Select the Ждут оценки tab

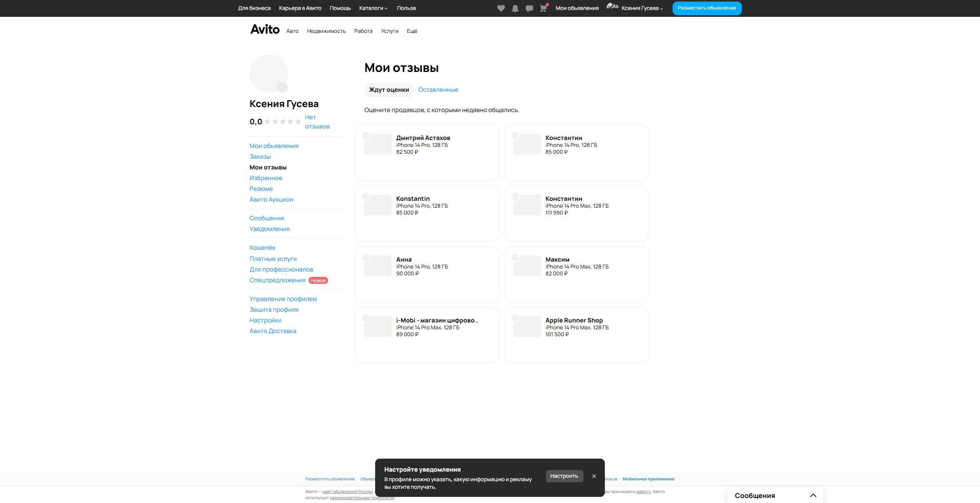[389, 90]
